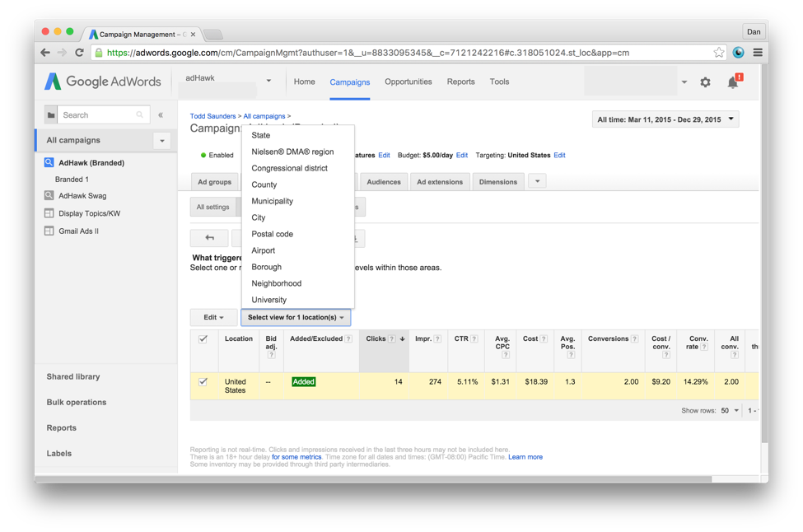
Task: Open the settings gear menu
Action: 705,82
